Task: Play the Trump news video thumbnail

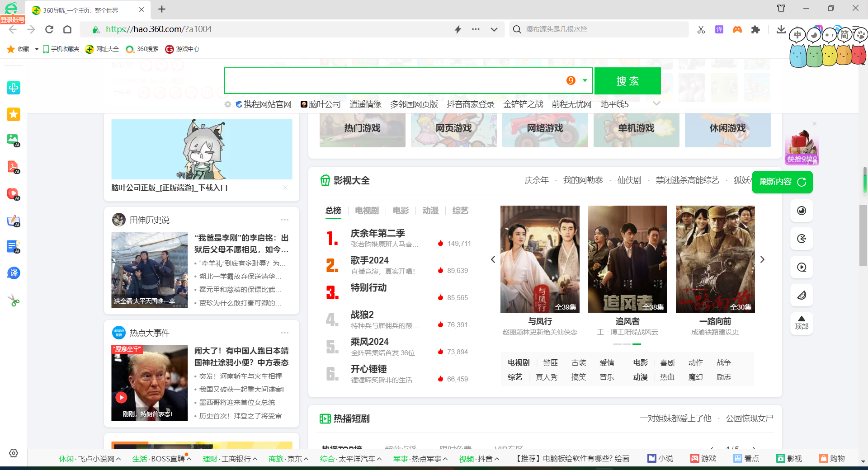Action: click(x=149, y=383)
